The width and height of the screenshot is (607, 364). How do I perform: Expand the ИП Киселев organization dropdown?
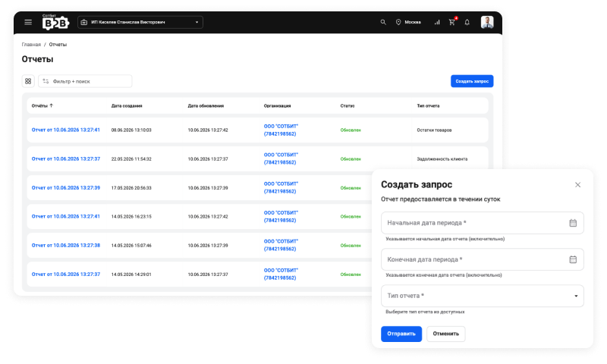pos(140,22)
